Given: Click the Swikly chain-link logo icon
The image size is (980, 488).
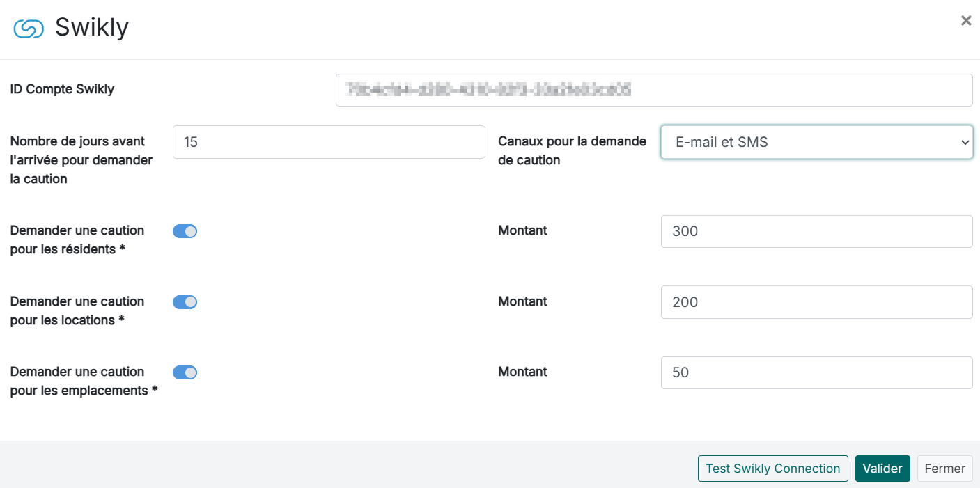Looking at the screenshot, I should click(29, 29).
